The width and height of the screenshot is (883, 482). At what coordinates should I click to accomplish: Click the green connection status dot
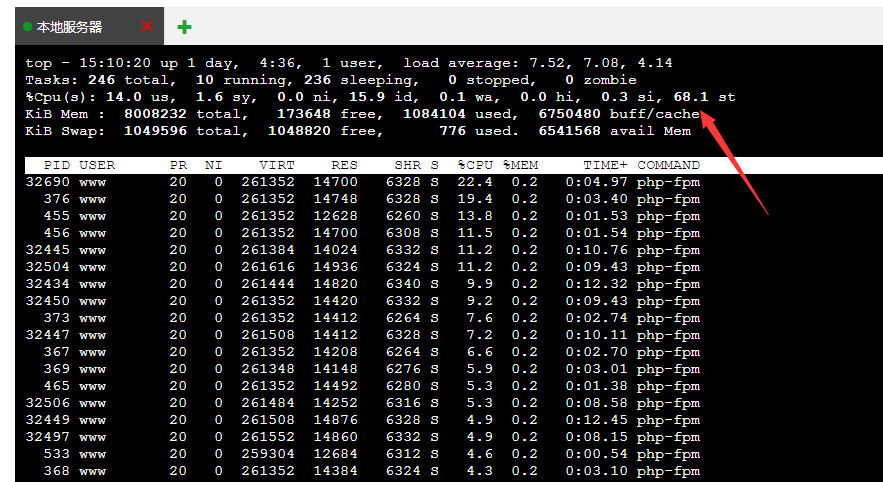[27, 27]
